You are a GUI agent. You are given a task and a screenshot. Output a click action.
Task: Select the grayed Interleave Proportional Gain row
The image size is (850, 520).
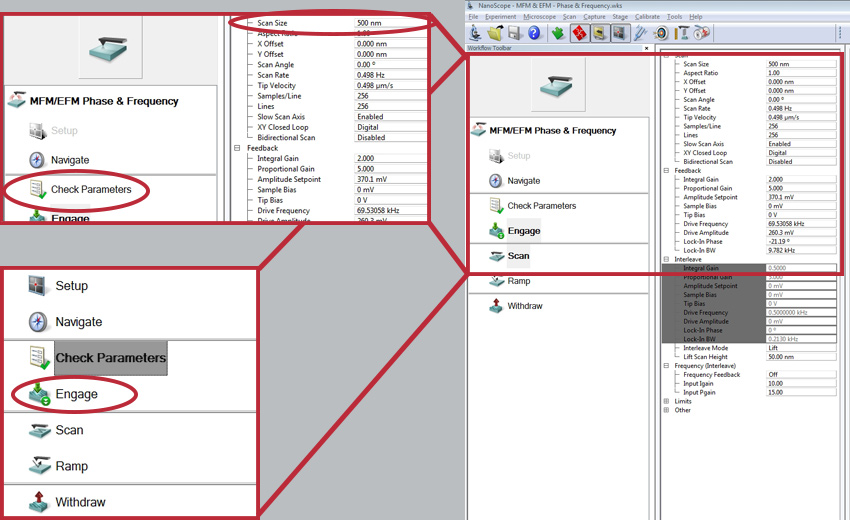tap(749, 277)
